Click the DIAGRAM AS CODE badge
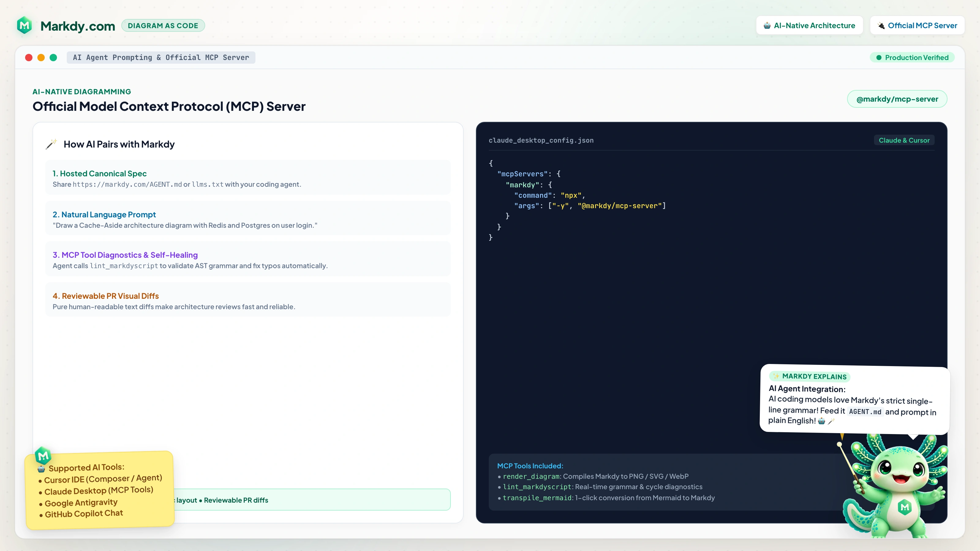Screen dimensions: 980x551 (163, 25)
